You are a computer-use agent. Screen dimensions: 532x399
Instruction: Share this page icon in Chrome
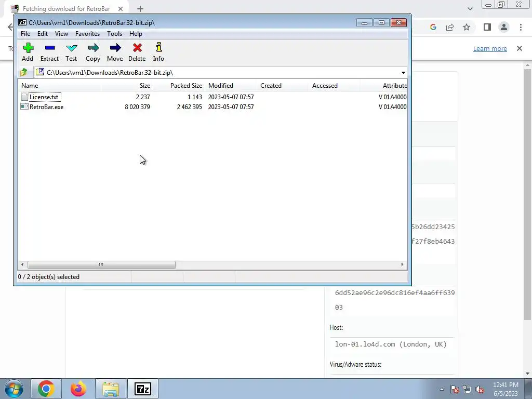coord(450,27)
